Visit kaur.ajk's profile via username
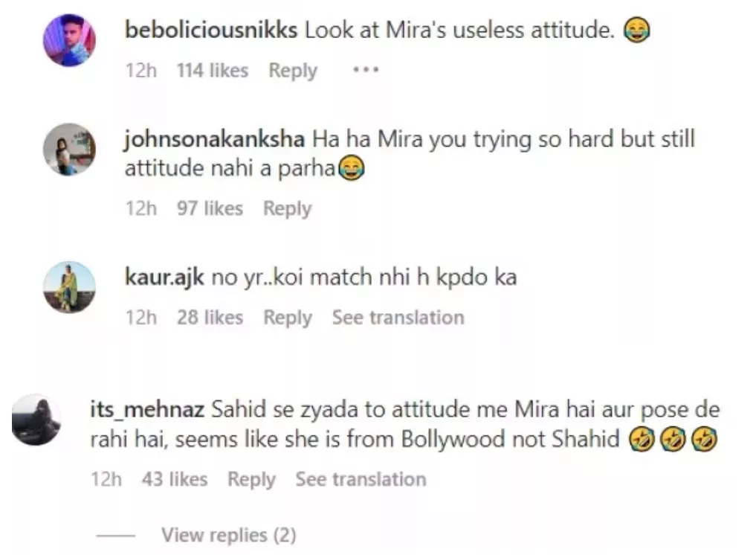Screen dimensions: 756x555 click(165, 277)
